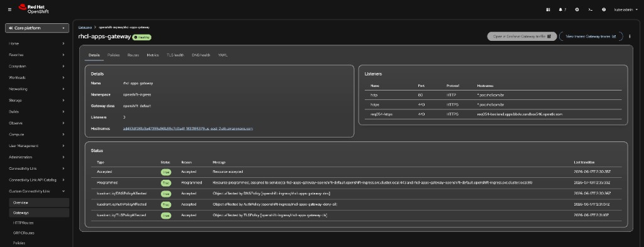Expand the User Management nav section
The image size is (644, 247).
(37, 146)
